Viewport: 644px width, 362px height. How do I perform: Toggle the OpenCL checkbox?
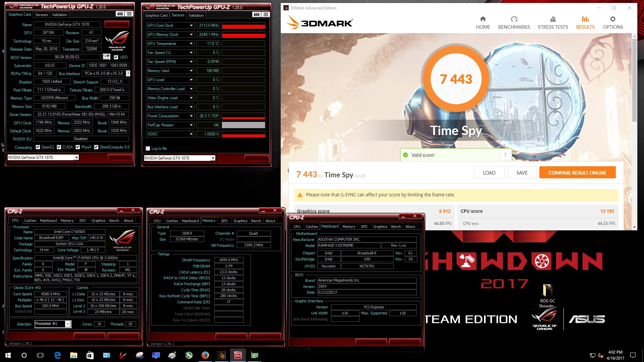[x=38, y=147]
